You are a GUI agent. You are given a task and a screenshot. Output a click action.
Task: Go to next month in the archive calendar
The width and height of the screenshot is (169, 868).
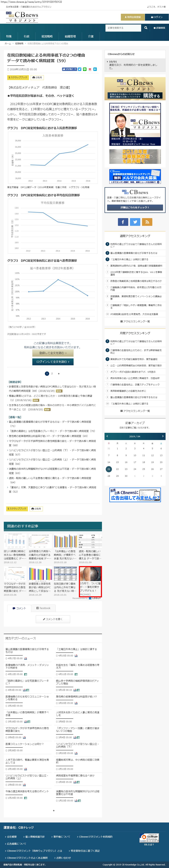[x=163, y=436]
